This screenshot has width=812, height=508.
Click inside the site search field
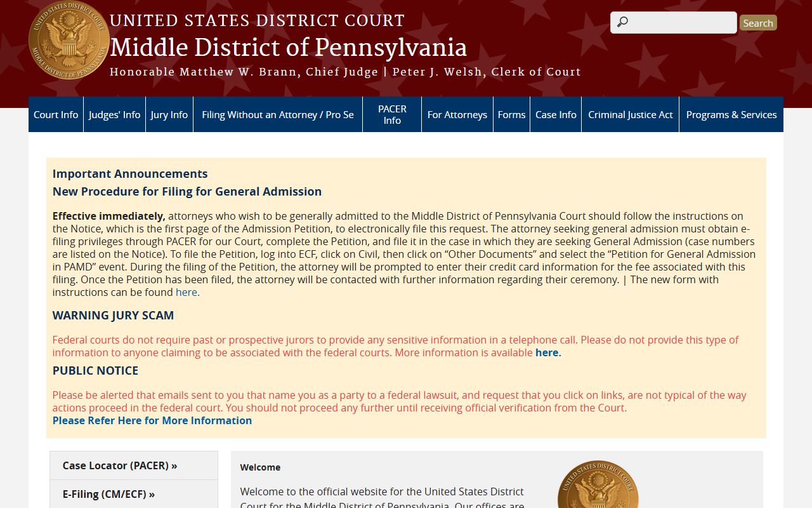pyautogui.click(x=674, y=22)
